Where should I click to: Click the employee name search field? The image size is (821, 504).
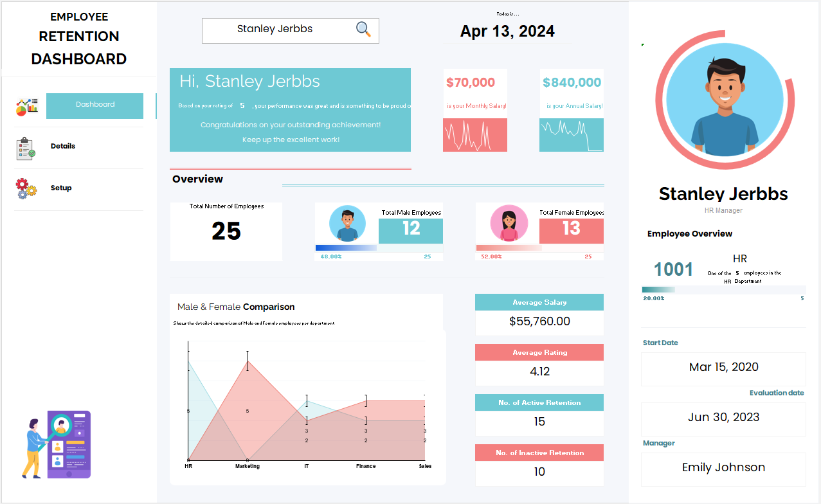tap(275, 30)
